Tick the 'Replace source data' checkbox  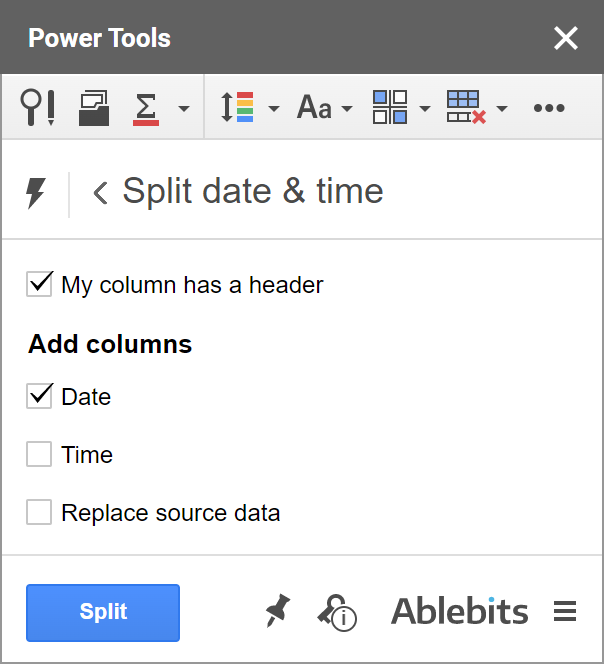[40, 513]
